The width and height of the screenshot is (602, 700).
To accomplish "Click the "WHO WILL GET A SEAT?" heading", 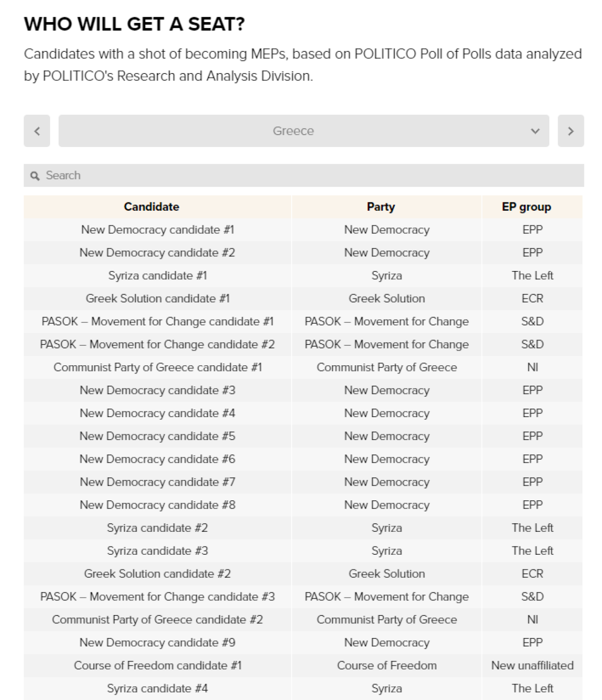I will click(x=134, y=24).
